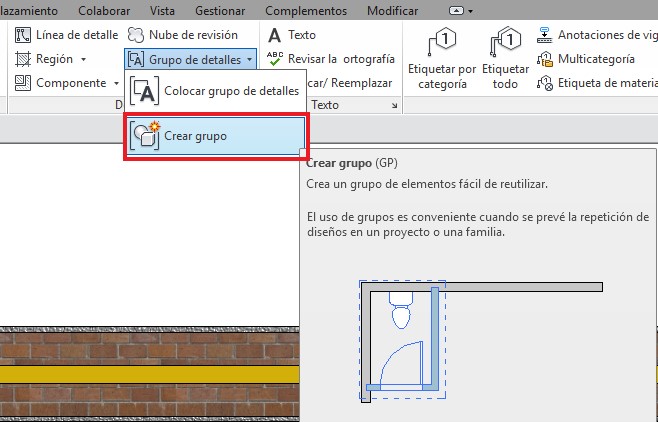Screen dimensions: 658x422
Task: Select the Texto tool
Action: (292, 35)
